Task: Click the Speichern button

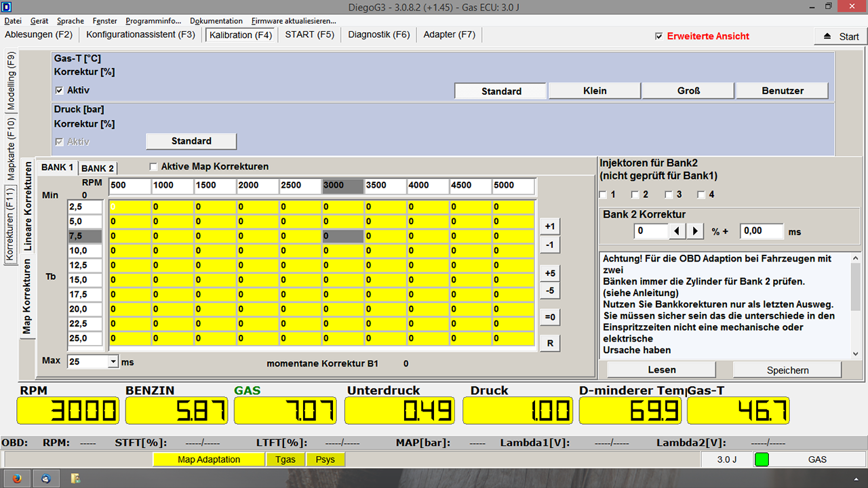Action: 787,370
